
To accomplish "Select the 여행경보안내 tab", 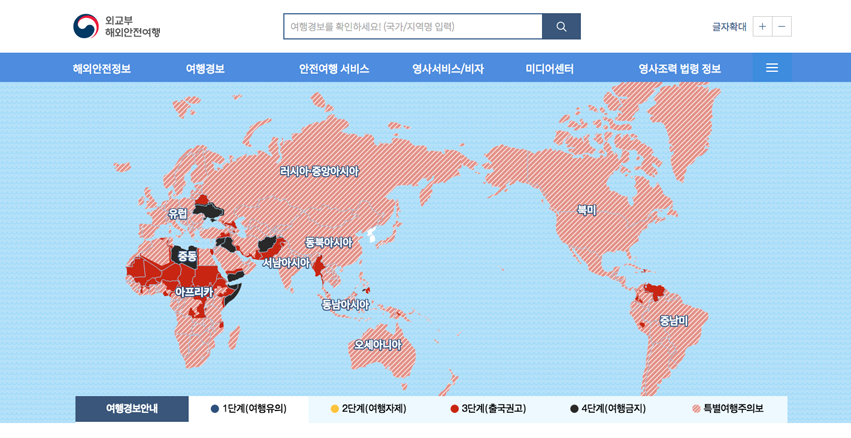I will 132,409.
